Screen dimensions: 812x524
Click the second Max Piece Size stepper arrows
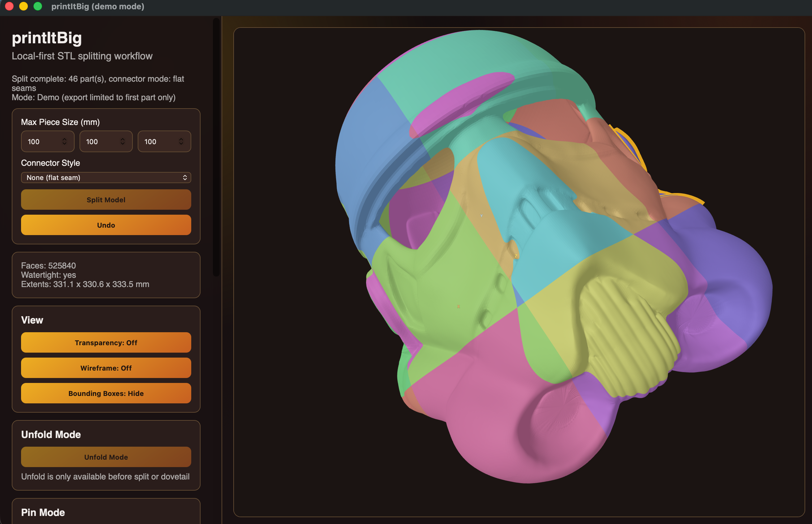coord(123,141)
